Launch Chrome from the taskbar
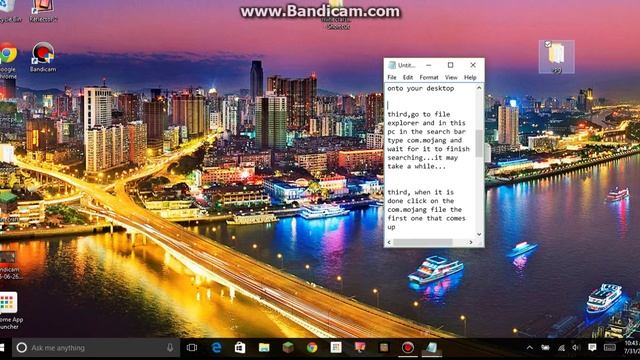 [312, 348]
